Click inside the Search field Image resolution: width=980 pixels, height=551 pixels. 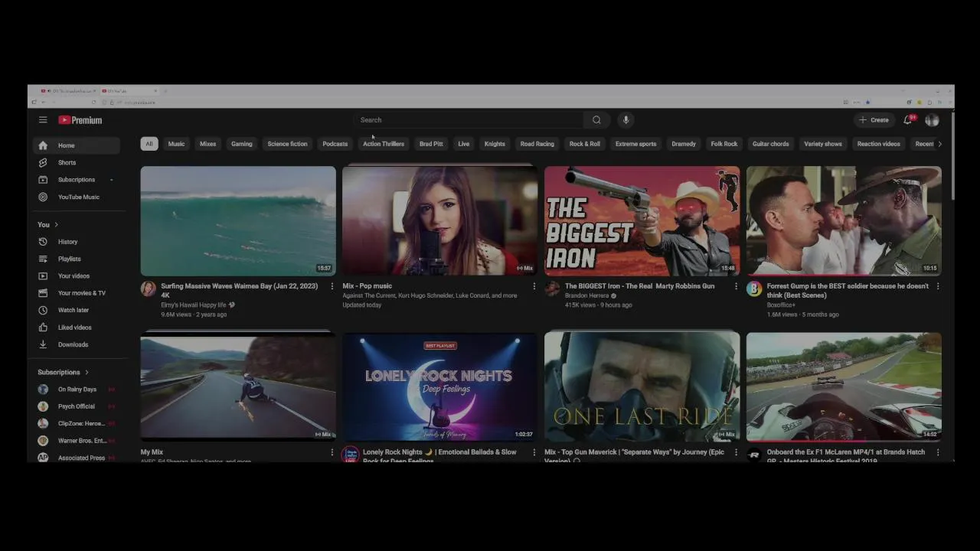pyautogui.click(x=469, y=120)
